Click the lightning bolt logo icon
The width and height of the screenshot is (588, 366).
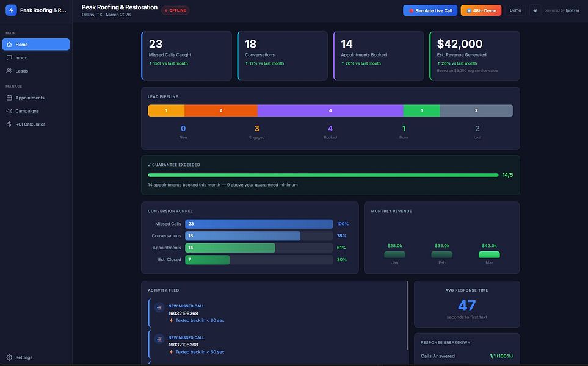pos(11,10)
